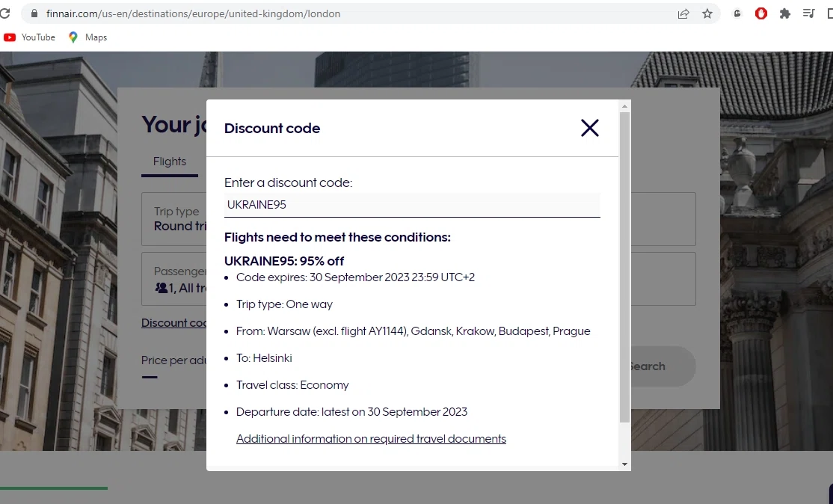Open the Passengers selector
Screen dimensions: 833x504
(x=174, y=279)
